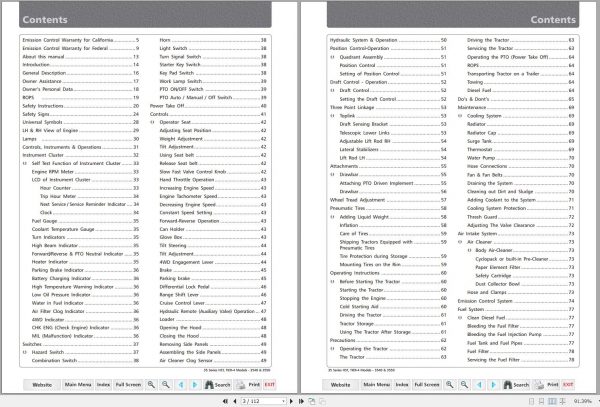Open the Introduction contents entry
Viewport: 600px width, 407px height.
tap(81, 65)
